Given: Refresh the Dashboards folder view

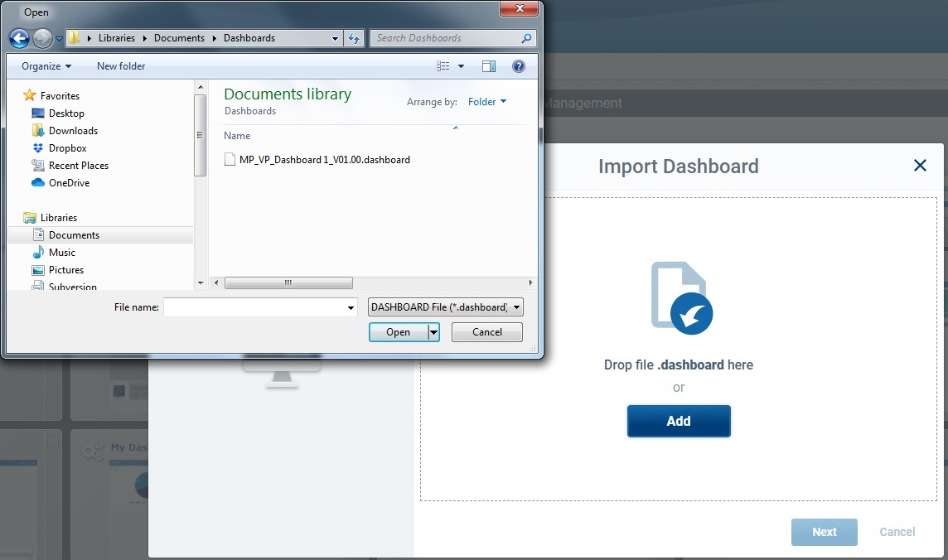Looking at the screenshot, I should click(354, 38).
